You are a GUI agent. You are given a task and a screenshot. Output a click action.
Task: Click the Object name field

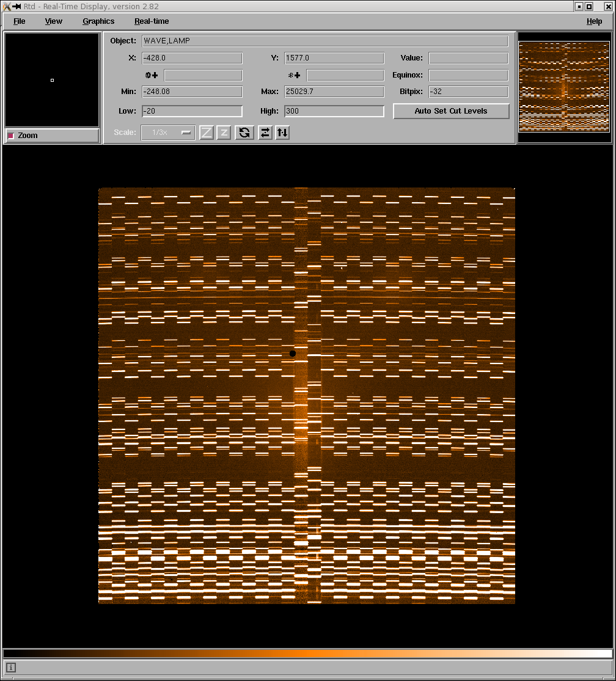click(x=324, y=41)
